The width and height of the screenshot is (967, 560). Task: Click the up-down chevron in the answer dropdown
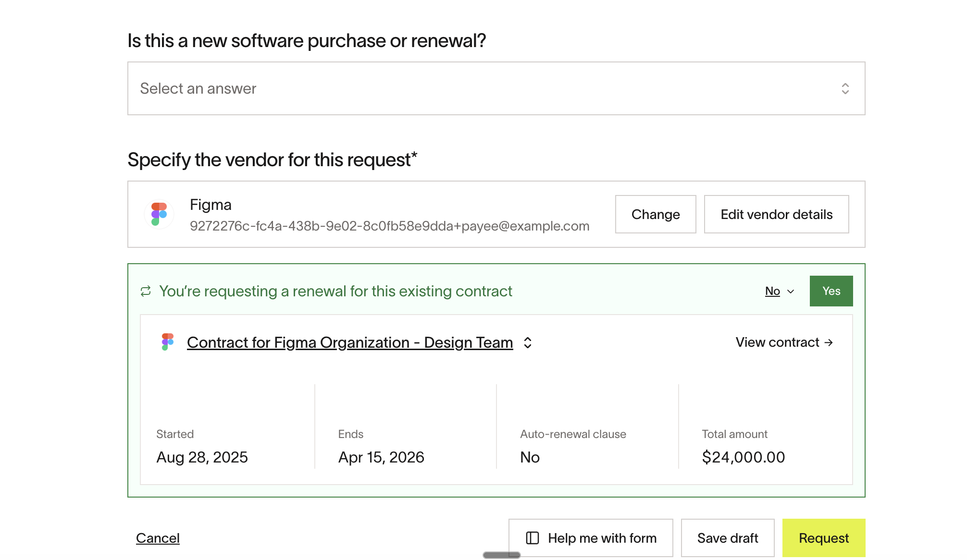coord(845,88)
